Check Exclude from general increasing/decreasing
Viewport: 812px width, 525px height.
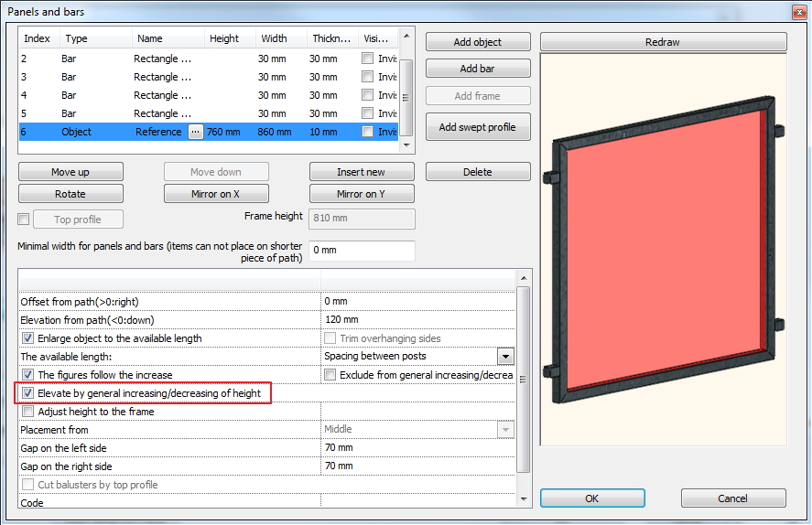[x=330, y=375]
